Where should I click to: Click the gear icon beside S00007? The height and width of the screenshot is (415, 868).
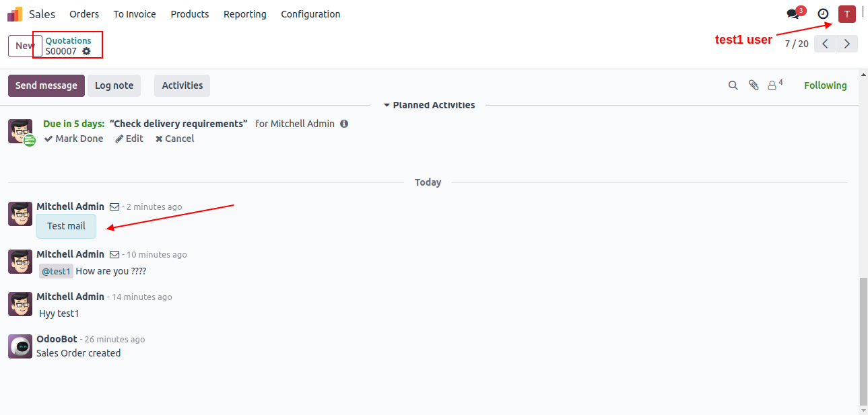point(86,51)
